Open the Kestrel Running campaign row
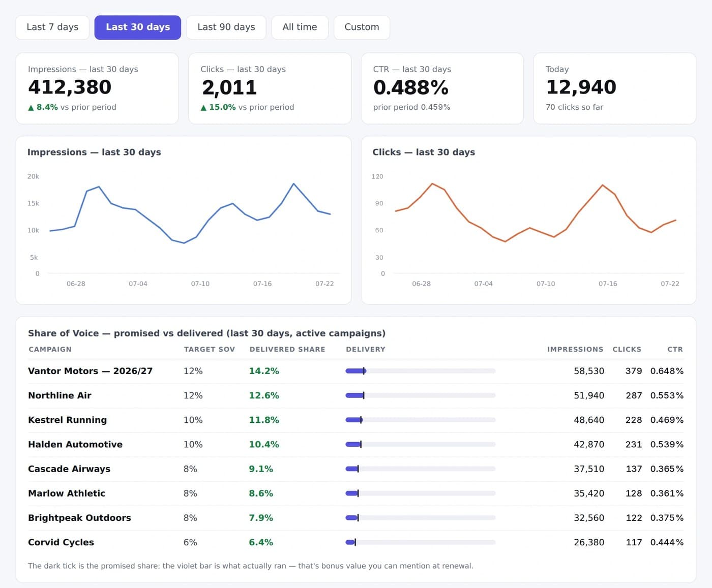The image size is (712, 588). 355,420
